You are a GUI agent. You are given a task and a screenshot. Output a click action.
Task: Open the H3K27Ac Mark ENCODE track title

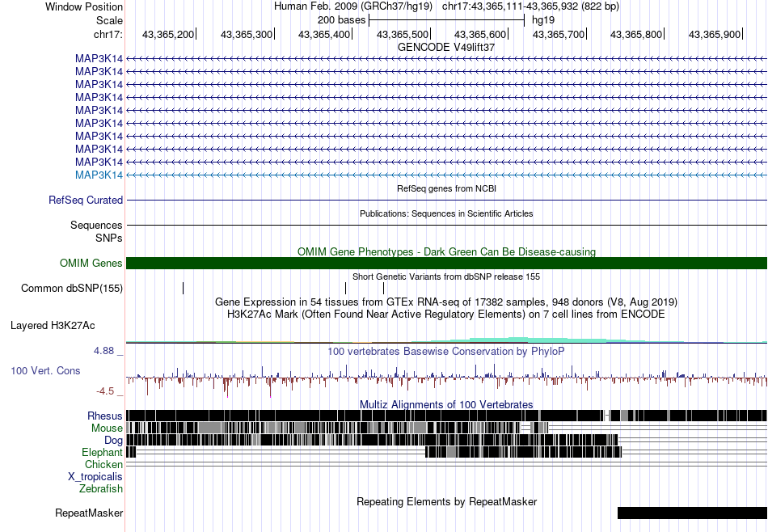pos(446,314)
